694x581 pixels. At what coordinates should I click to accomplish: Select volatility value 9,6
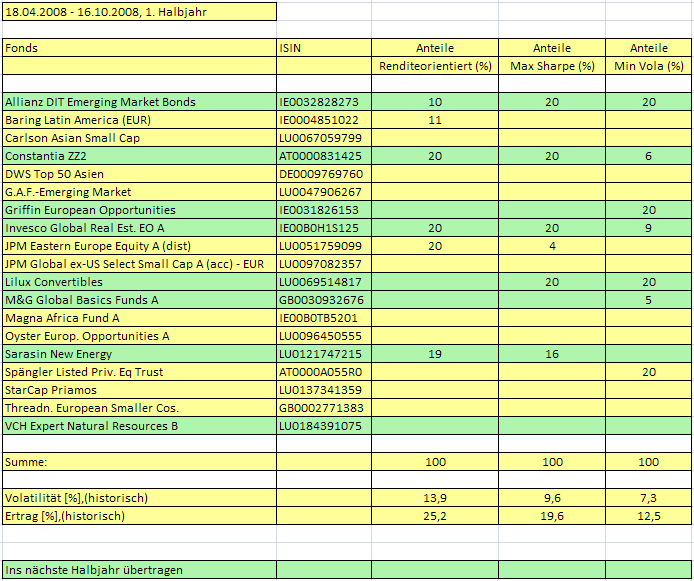[552, 498]
